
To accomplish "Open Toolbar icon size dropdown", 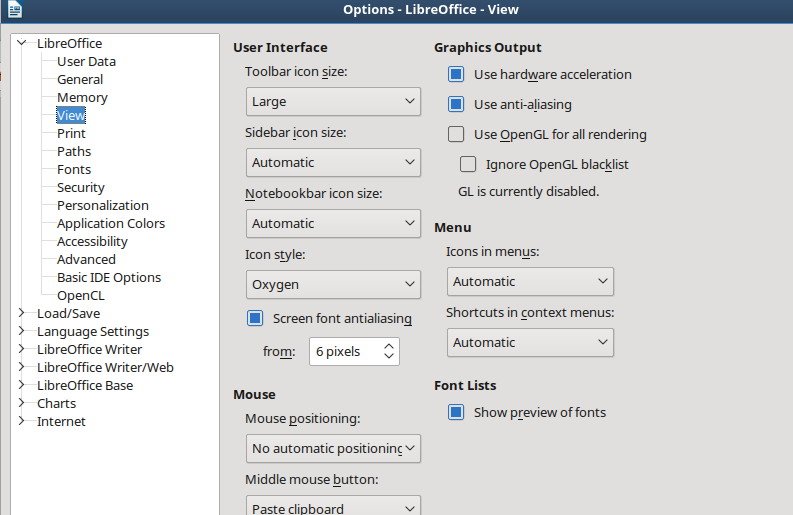I will [x=333, y=101].
